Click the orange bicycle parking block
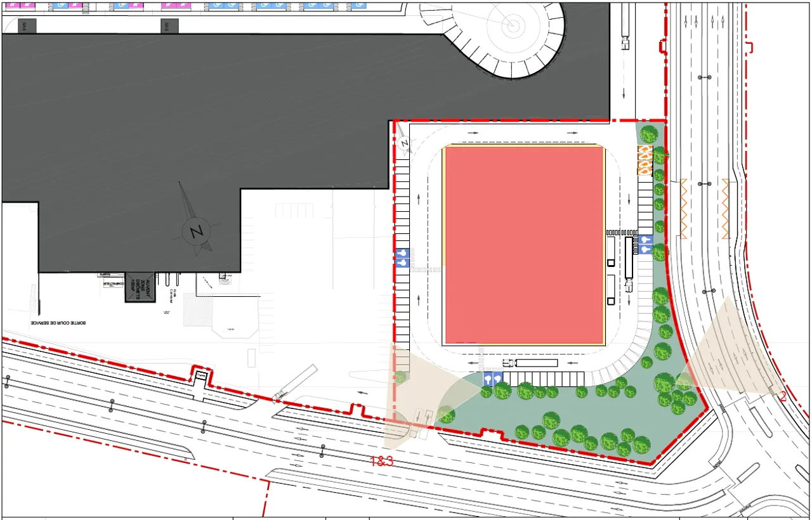The image size is (812, 520). (x=645, y=161)
